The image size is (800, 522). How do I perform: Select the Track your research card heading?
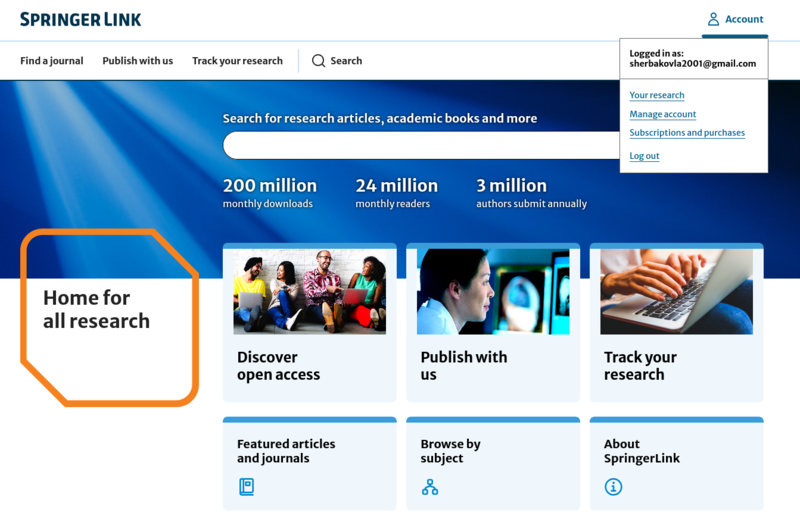coord(640,365)
